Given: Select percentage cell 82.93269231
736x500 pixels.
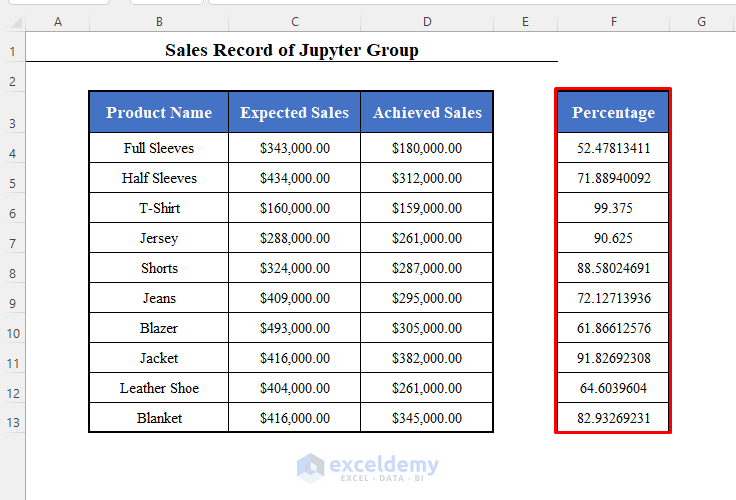Looking at the screenshot, I should (x=613, y=418).
